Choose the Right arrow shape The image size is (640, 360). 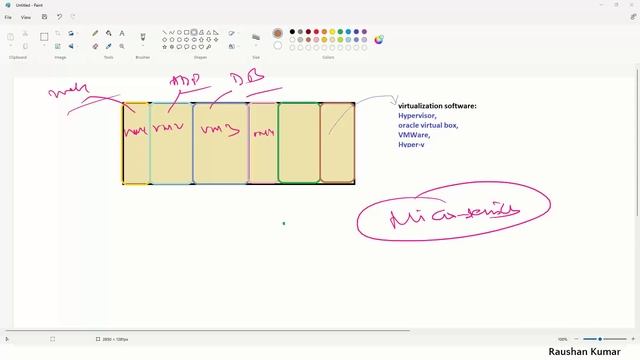[187, 40]
